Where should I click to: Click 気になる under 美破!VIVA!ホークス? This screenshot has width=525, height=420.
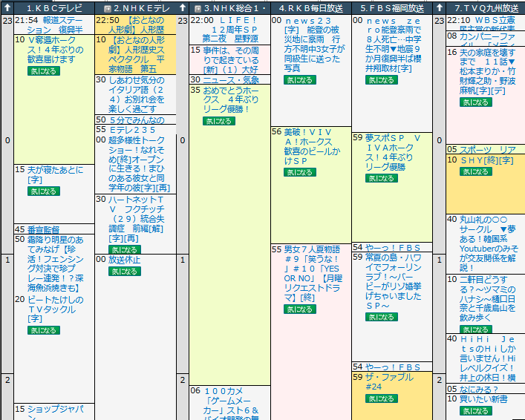(x=300, y=172)
